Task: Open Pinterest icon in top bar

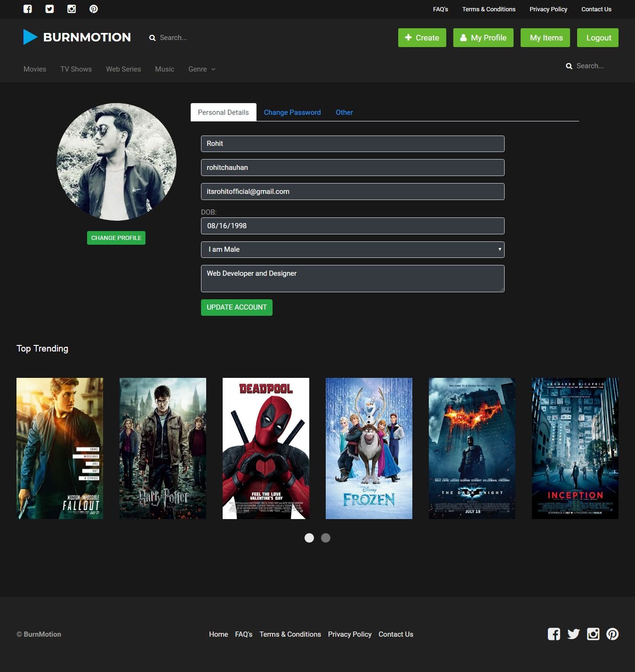Action: 94,9
